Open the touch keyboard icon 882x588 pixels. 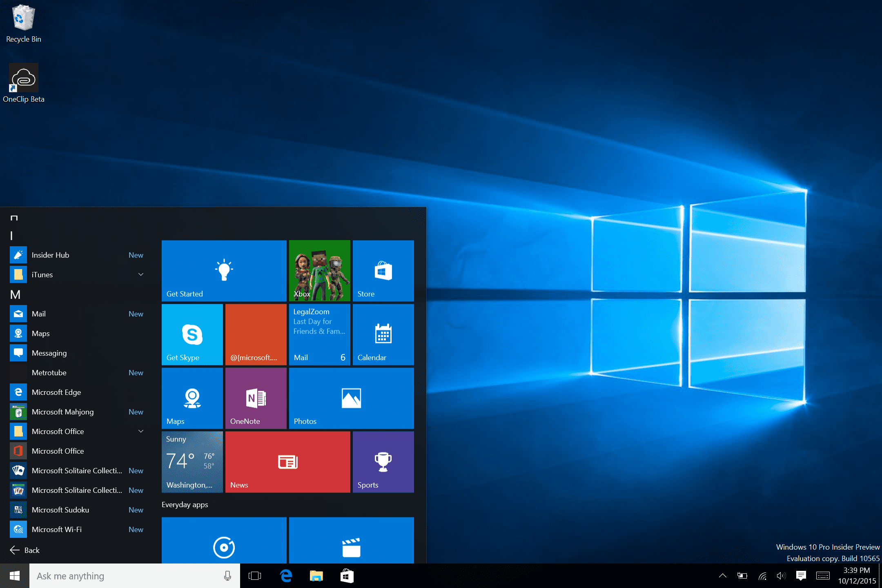823,576
